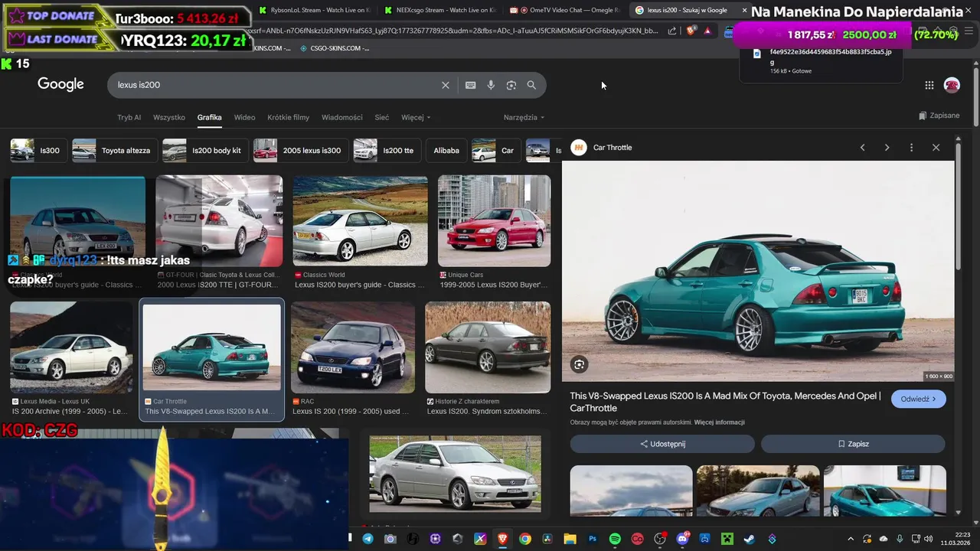
Task: Click the Car Throttle logo in preview header
Action: click(579, 148)
